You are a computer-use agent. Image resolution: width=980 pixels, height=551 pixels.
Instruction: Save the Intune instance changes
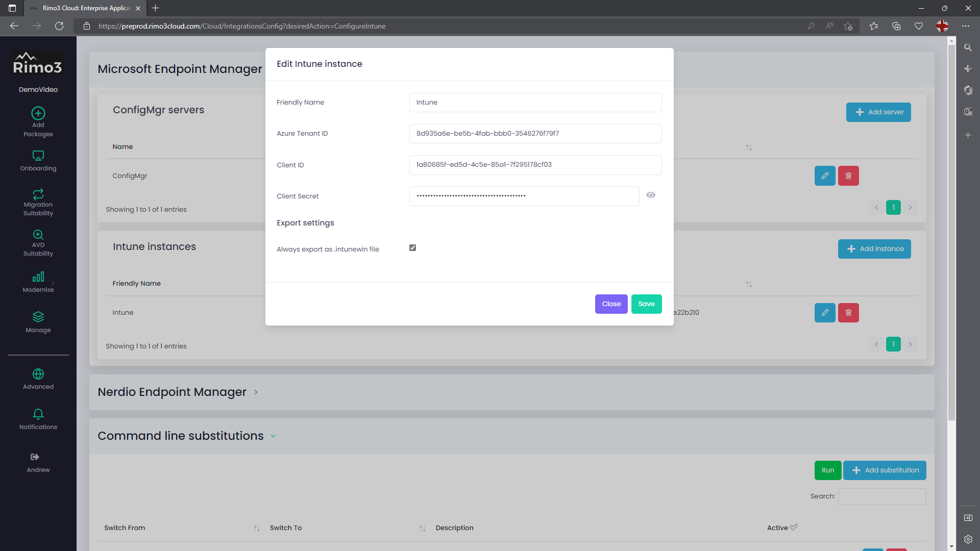646,304
